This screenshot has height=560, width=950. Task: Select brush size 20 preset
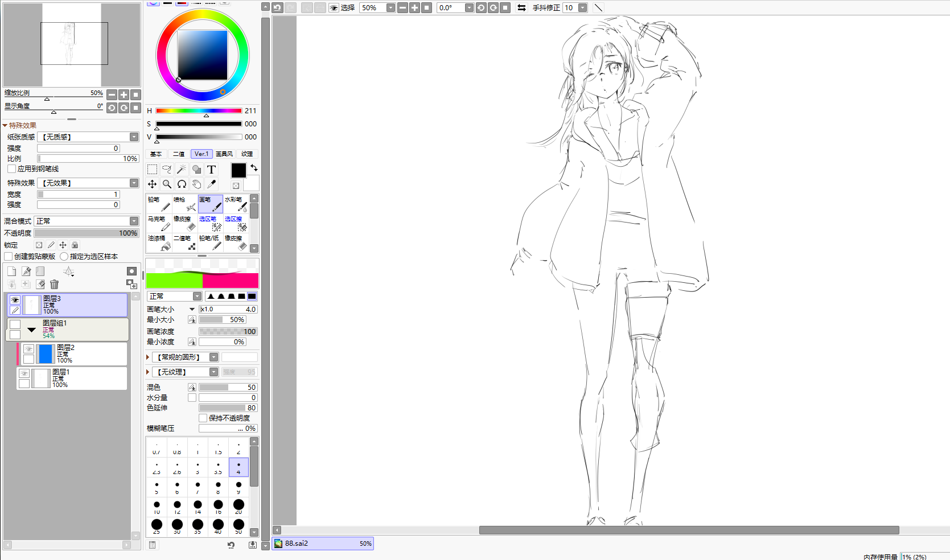click(x=238, y=507)
